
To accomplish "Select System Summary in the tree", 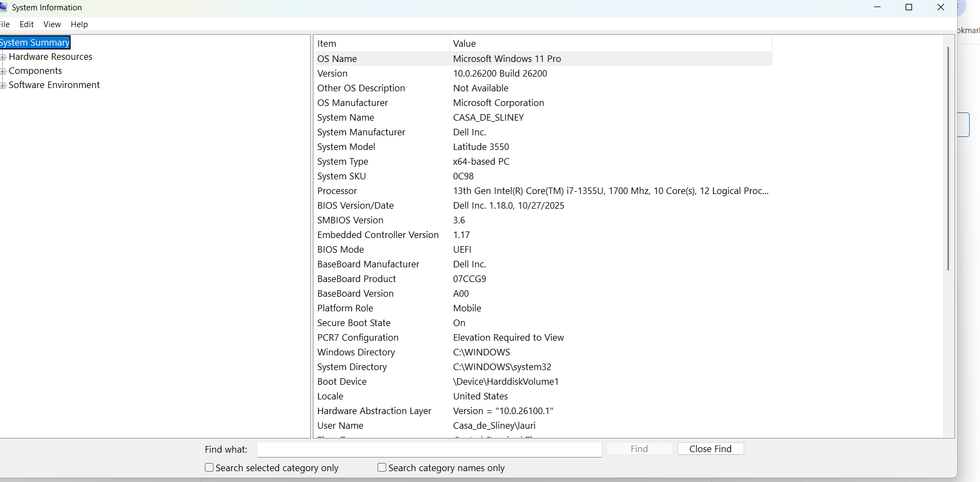I will pos(35,42).
